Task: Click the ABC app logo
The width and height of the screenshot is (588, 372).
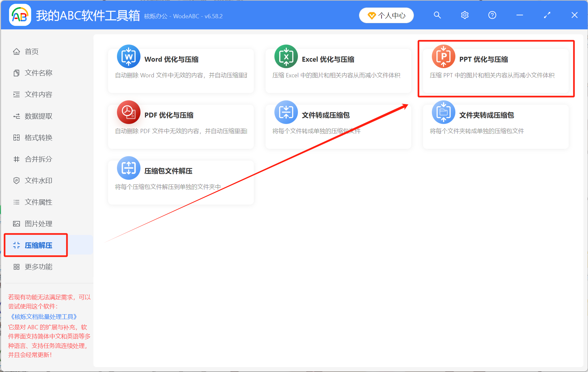Action: tap(20, 15)
